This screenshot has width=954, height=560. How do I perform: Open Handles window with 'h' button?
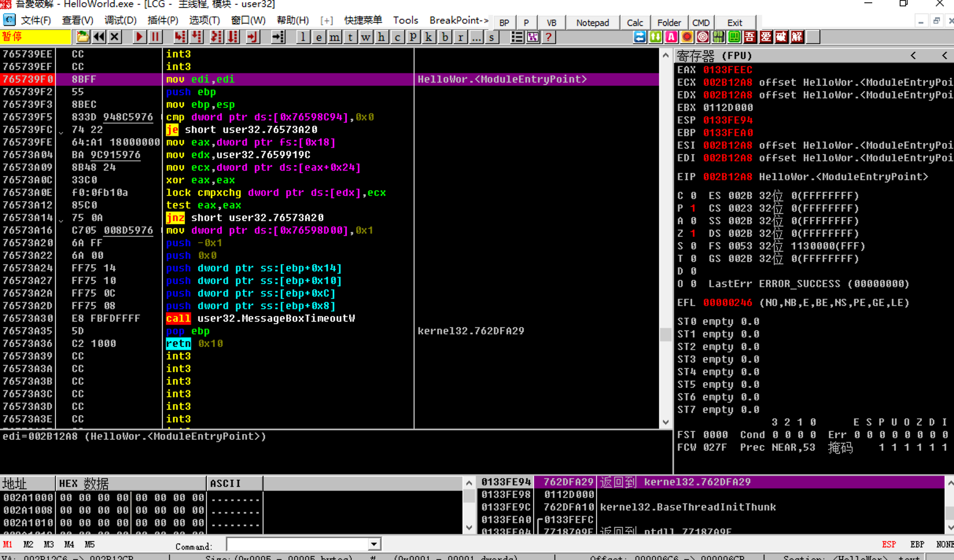(381, 37)
